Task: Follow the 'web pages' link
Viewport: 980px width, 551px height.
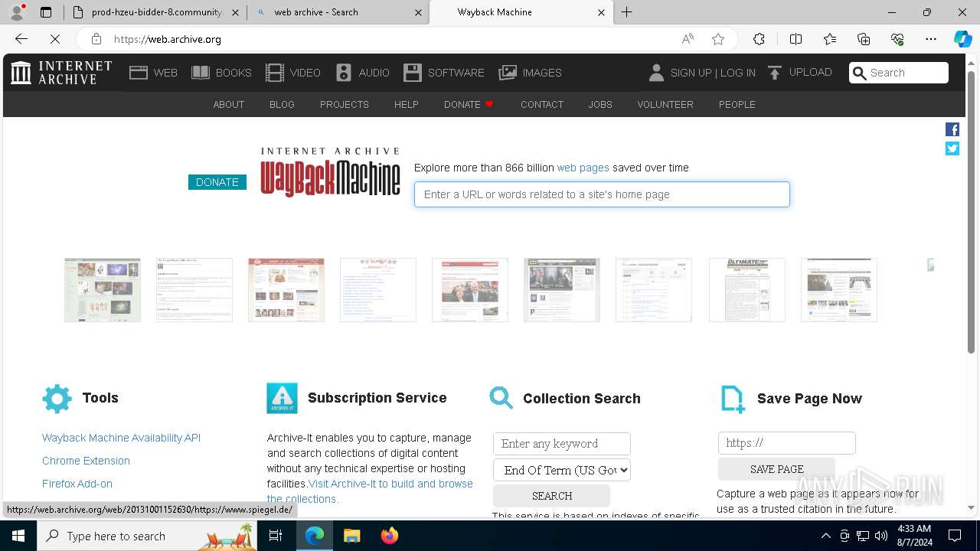Action: [583, 168]
